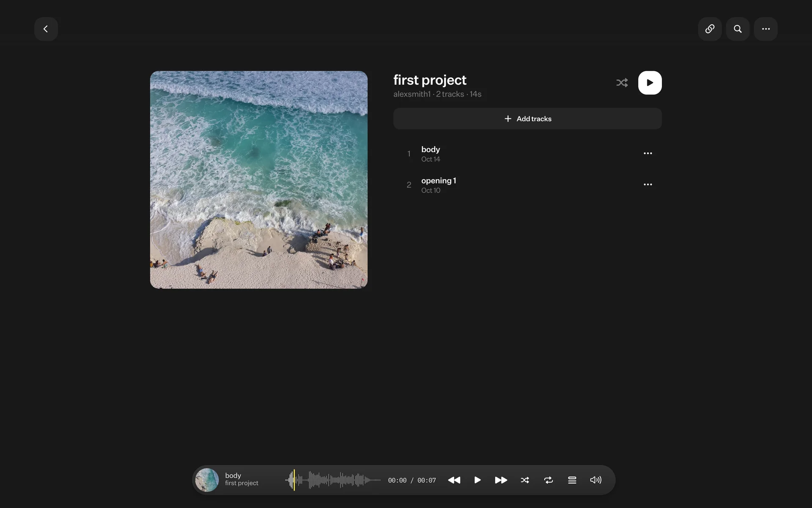
Task: Click the Add tracks button
Action: (527, 119)
